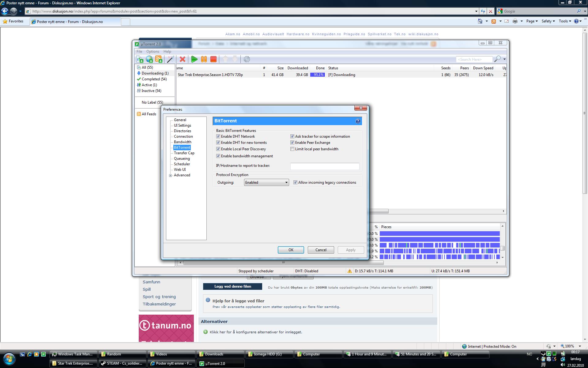588x368 pixels.
Task: Click the Create New Torrent wand icon
Action: coord(171,59)
